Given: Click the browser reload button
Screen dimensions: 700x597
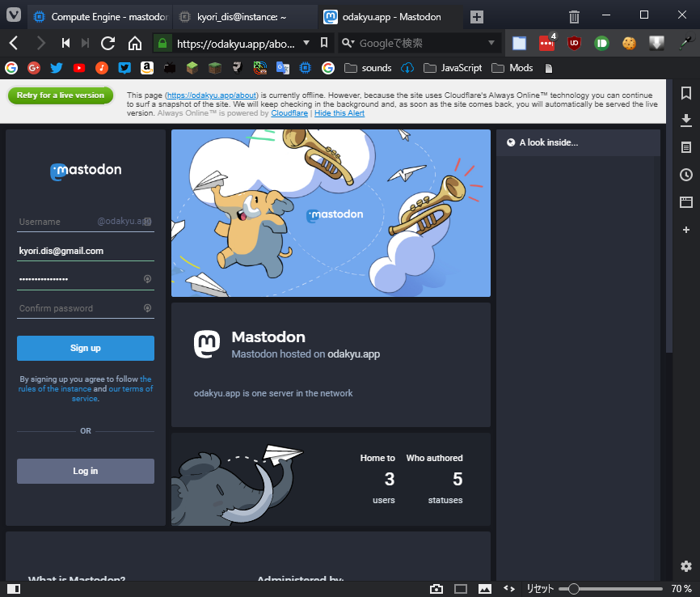Looking at the screenshot, I should click(x=108, y=43).
